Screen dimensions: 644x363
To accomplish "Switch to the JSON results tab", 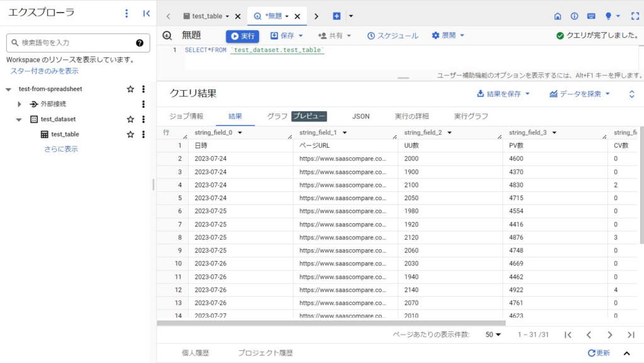I will (x=360, y=116).
